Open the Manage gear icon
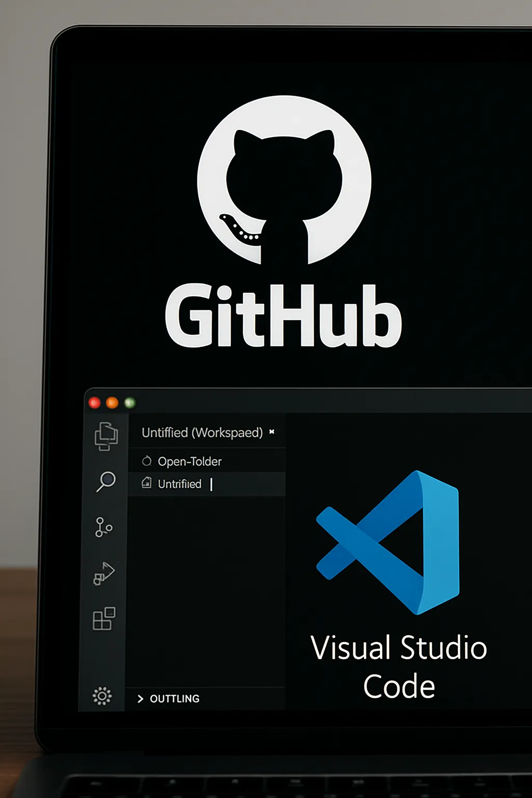532x798 pixels. 102,696
